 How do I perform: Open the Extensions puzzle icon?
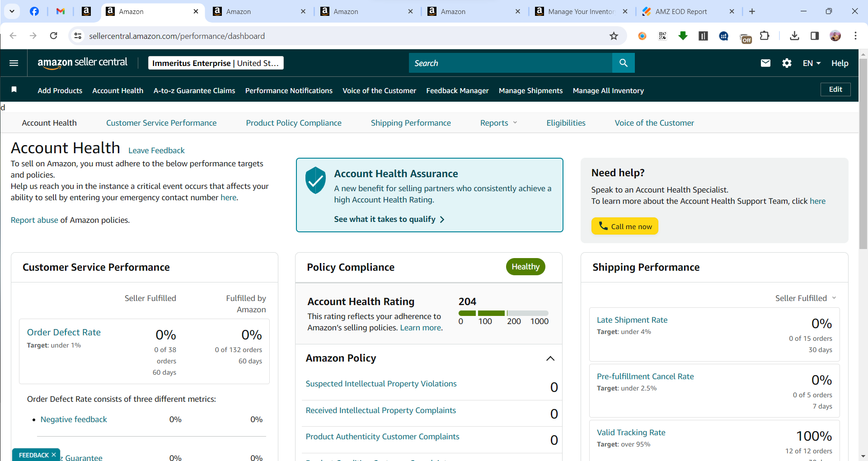coord(765,36)
